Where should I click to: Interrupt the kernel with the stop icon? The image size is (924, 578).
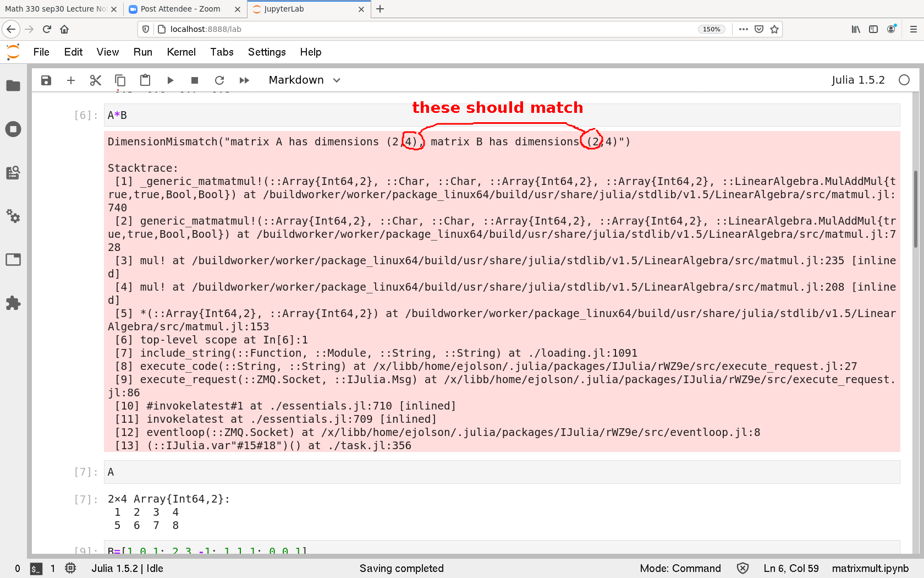(x=195, y=80)
